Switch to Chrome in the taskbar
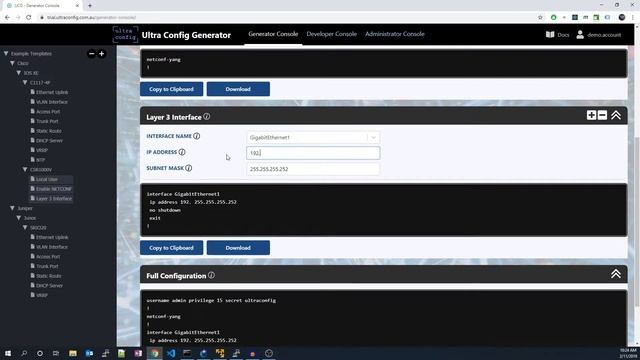This screenshot has height=360, width=640. point(155,353)
